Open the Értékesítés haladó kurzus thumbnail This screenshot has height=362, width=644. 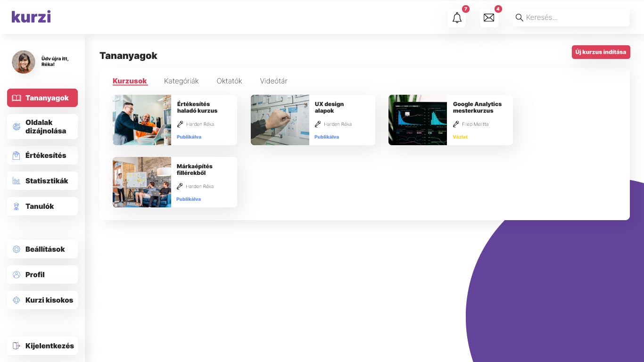coord(142,120)
